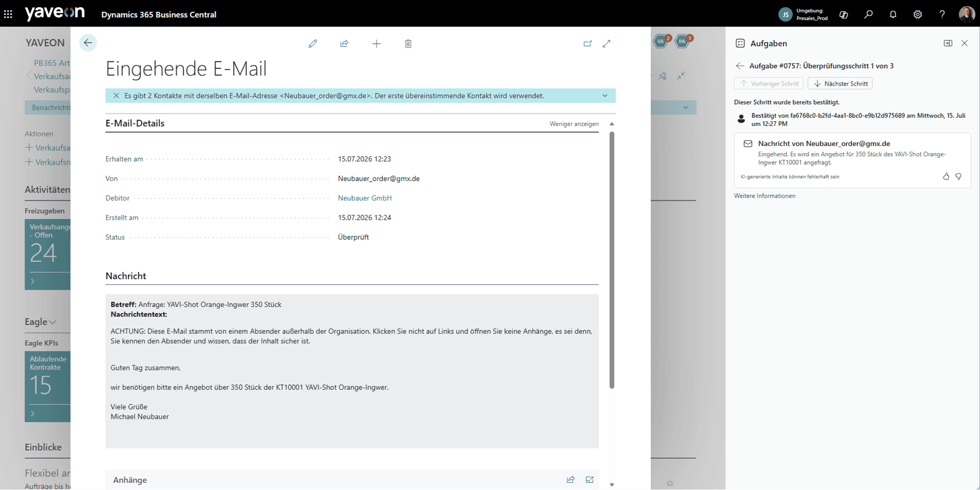
Task: Collapse details with Weniger anzeigen
Action: click(574, 124)
